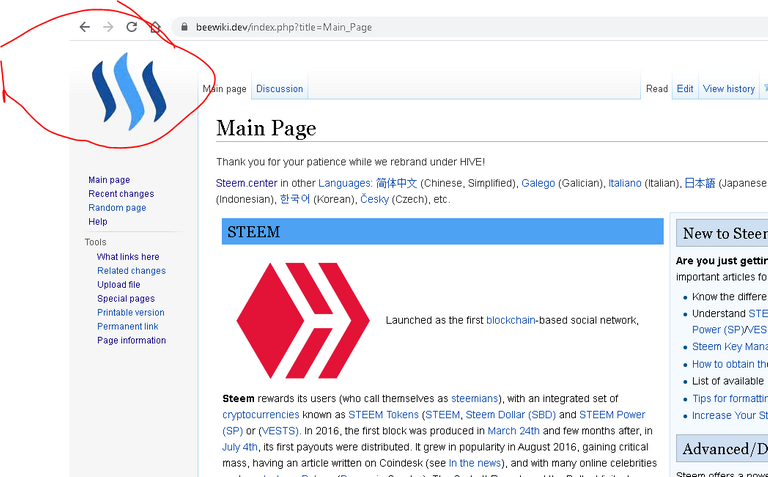Focus the beewiki.dev address bar
Image resolution: width=768 pixels, height=477 pixels.
469,27
